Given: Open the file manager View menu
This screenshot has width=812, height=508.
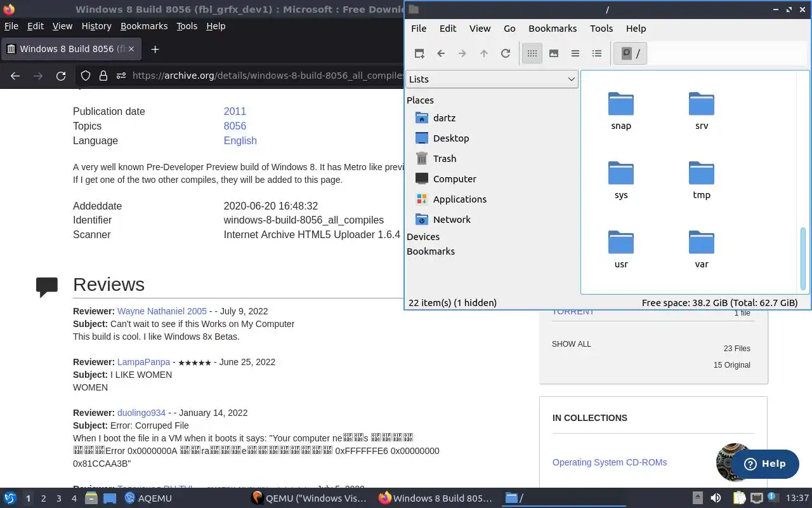Looking at the screenshot, I should point(480,29).
